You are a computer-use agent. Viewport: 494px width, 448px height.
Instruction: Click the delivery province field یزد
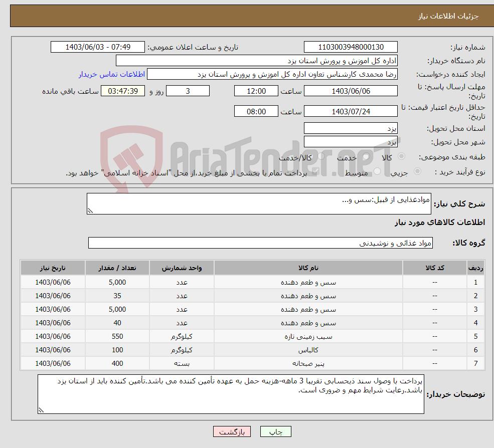351,128
